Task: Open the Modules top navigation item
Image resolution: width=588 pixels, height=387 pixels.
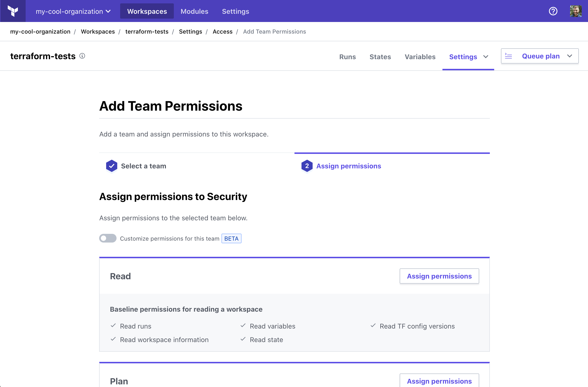Action: coord(194,11)
